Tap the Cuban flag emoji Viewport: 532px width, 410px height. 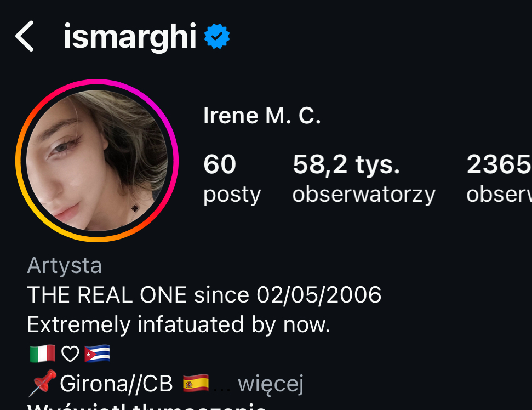(x=97, y=354)
